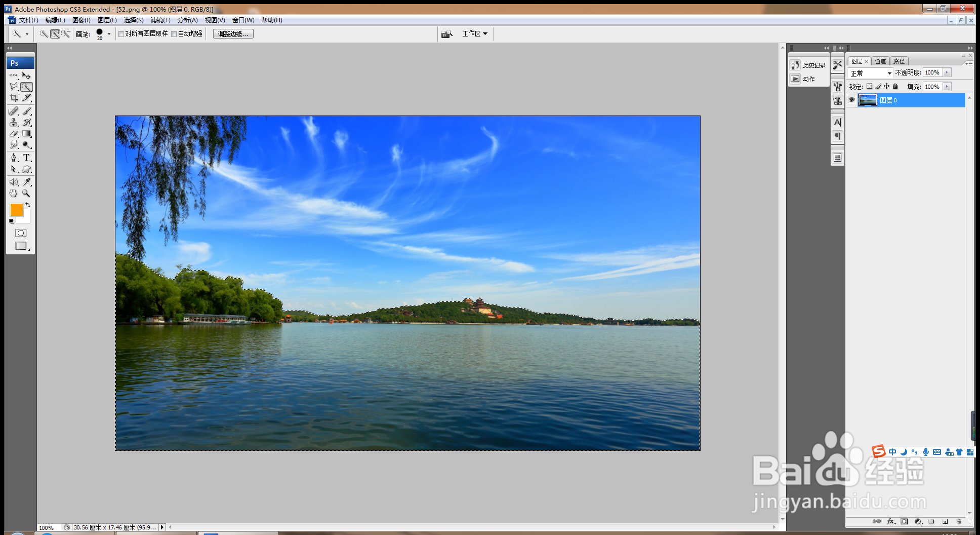This screenshot has height=535, width=980.
Task: Select the Polygonal Lasso tool
Action: [x=14, y=87]
